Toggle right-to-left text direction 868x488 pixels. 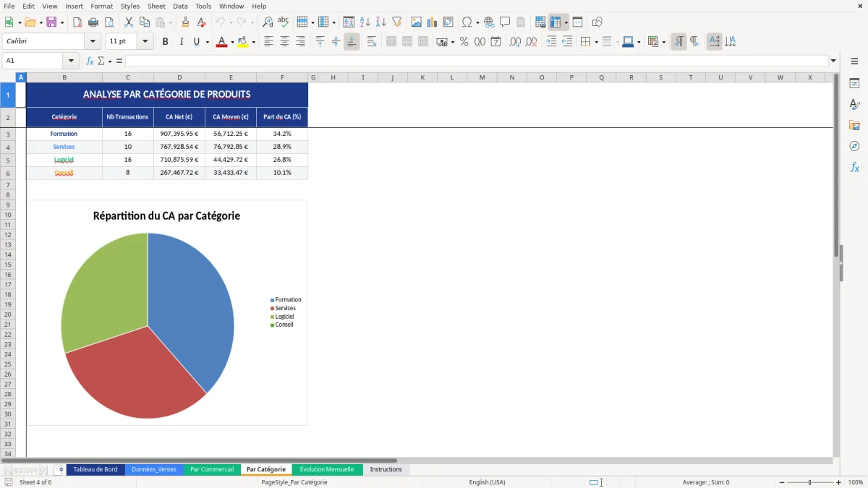click(695, 41)
